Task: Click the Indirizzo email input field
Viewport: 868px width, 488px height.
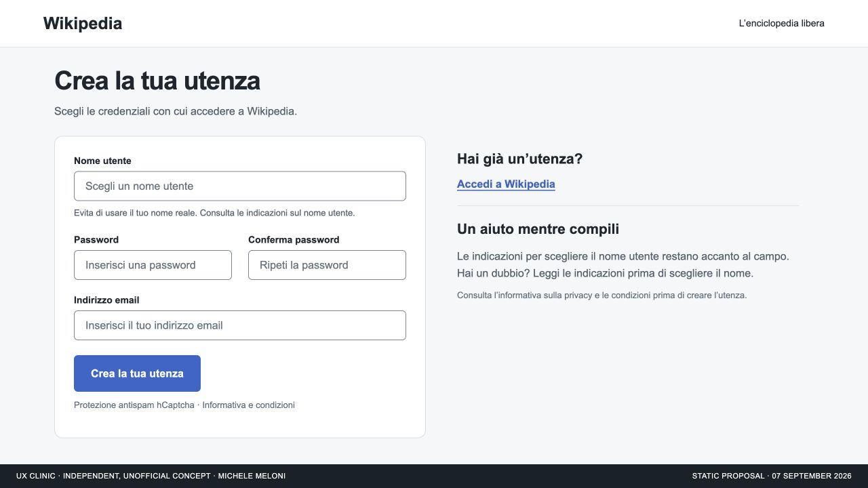Action: (x=240, y=325)
